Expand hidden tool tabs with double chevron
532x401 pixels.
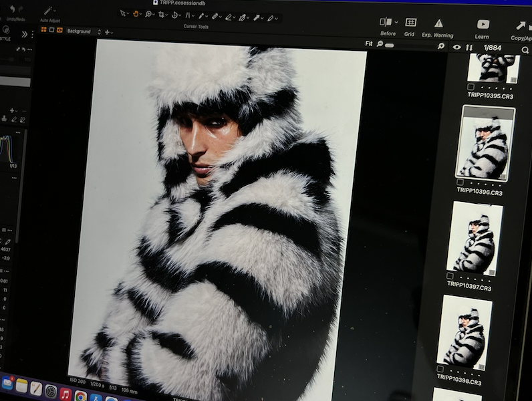[x=25, y=34]
